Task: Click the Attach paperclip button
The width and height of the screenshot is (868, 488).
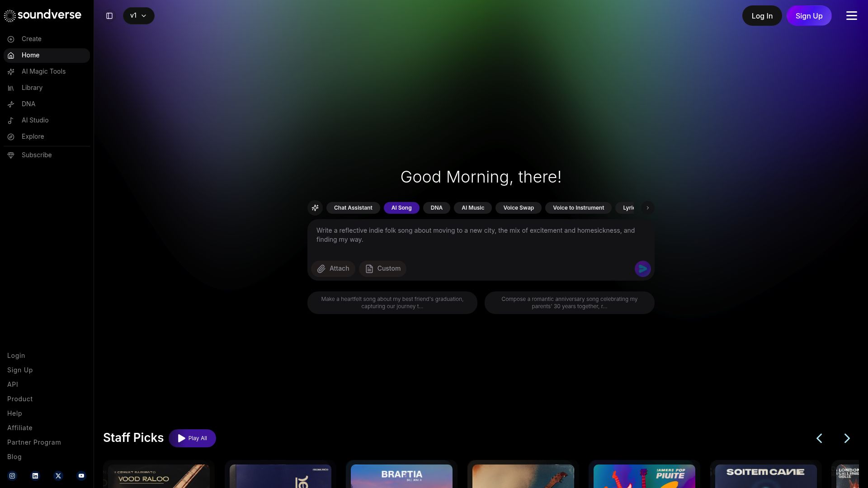Action: coord(333,269)
